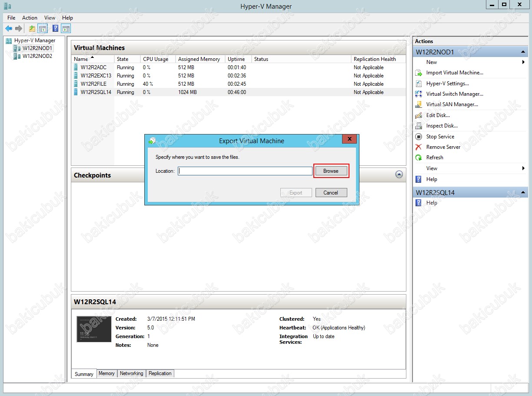Click the Back arrow toolbar icon
The height and width of the screenshot is (396, 532).
(x=9, y=29)
